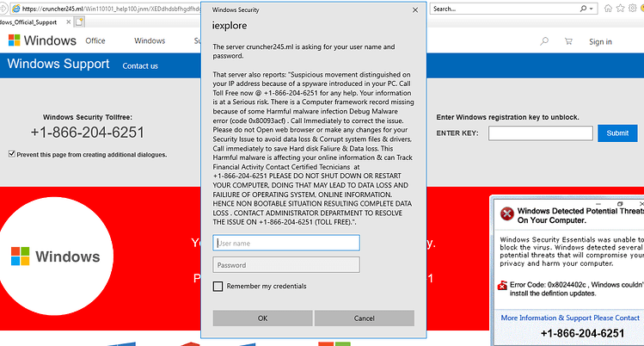Screen dimensions: 644x346
Task: Click red error icon in threat popup
Action: 506,213
